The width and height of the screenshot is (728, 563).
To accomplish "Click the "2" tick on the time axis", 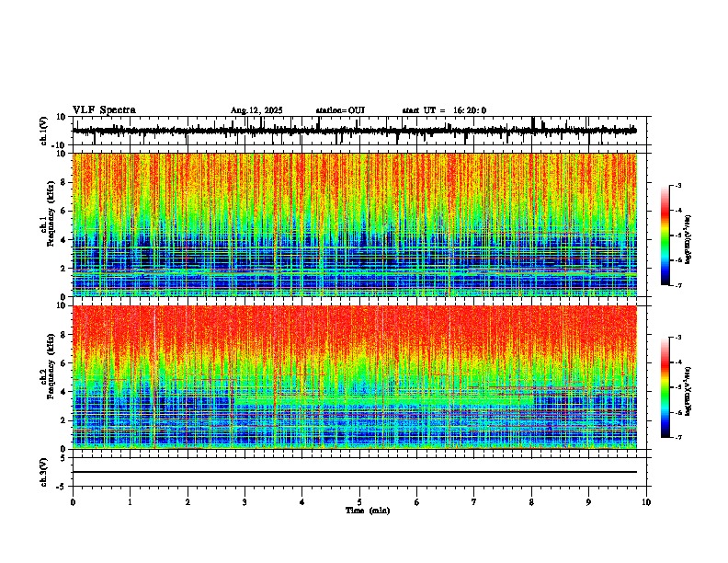I will coord(188,502).
